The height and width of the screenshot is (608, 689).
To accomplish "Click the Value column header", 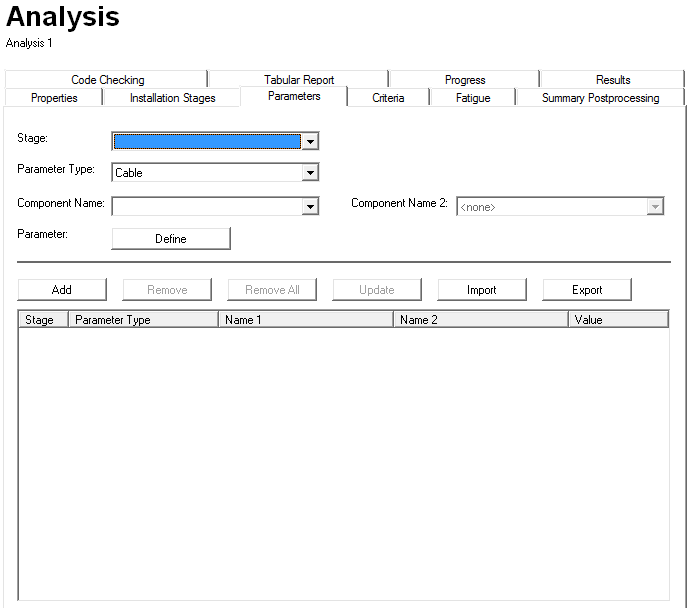I will (617, 320).
